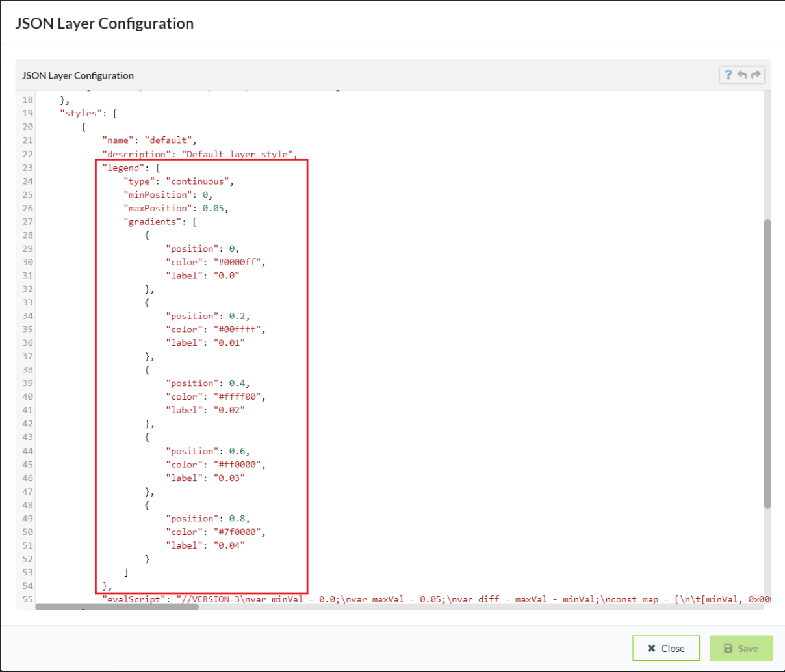This screenshot has width=785, height=672.
Task: Click the Close button
Action: 665,648
